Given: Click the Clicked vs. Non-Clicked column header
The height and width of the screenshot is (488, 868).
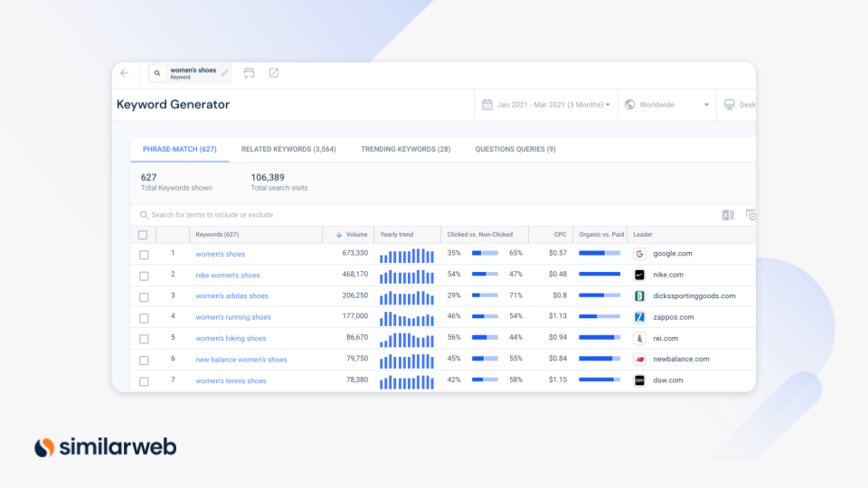Looking at the screenshot, I should tap(480, 235).
